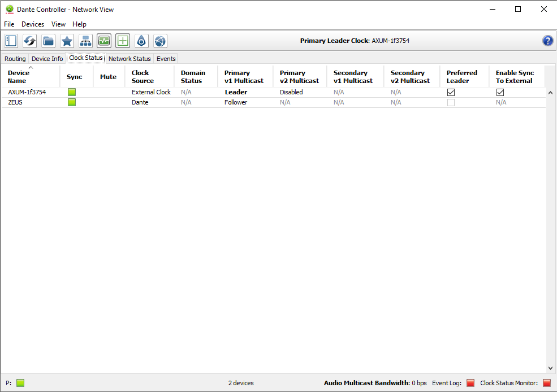Select the ZEUS device row
This screenshot has width=557, height=392.
[15, 102]
